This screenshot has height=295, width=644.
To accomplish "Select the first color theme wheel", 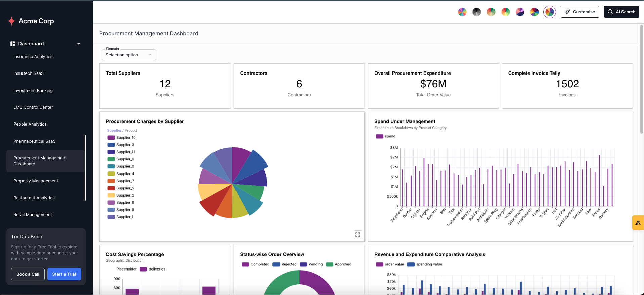I will click(462, 12).
